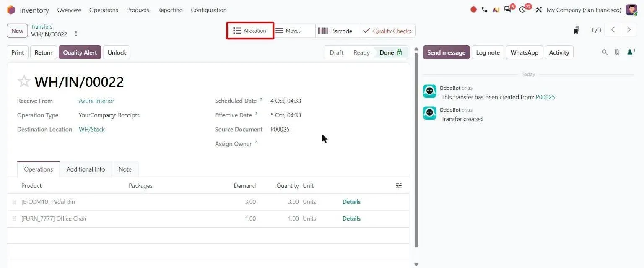Click the Transfers breadcrumb link
Viewport: 644px width, 268px height.
coord(42,26)
